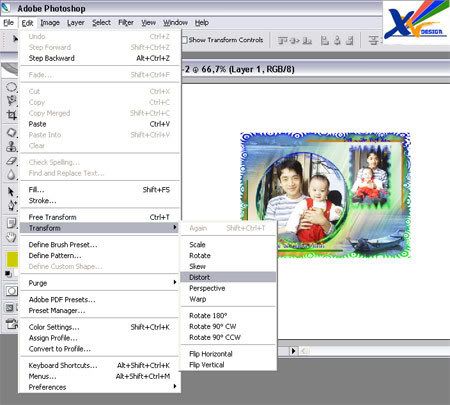The width and height of the screenshot is (450, 405).
Task: Open the Select menu
Action: pos(101,23)
